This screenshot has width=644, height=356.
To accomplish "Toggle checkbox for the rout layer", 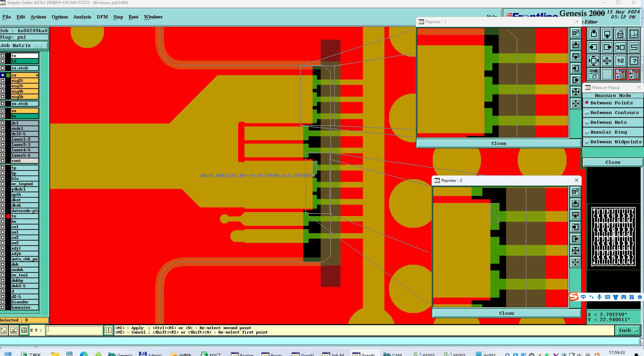I will point(3,161).
